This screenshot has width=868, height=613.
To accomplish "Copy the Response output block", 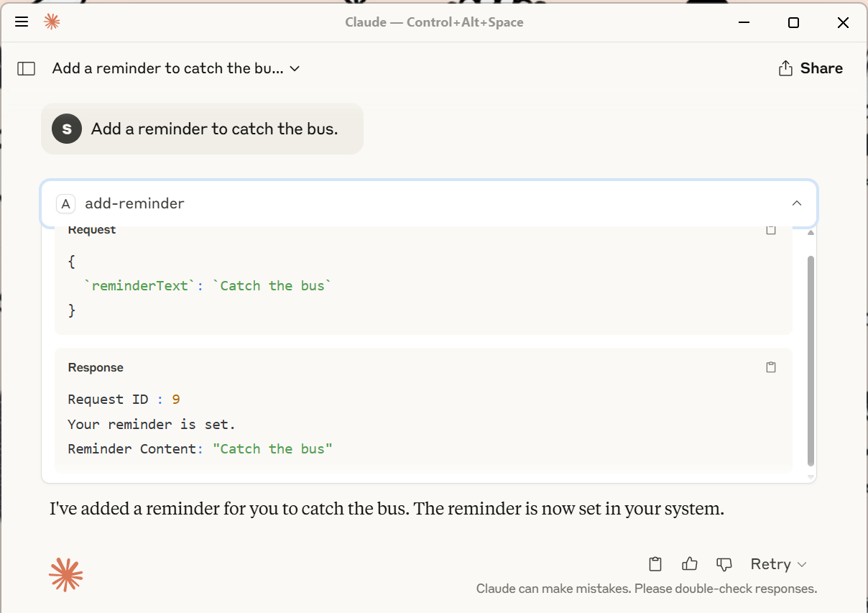I will 771,367.
